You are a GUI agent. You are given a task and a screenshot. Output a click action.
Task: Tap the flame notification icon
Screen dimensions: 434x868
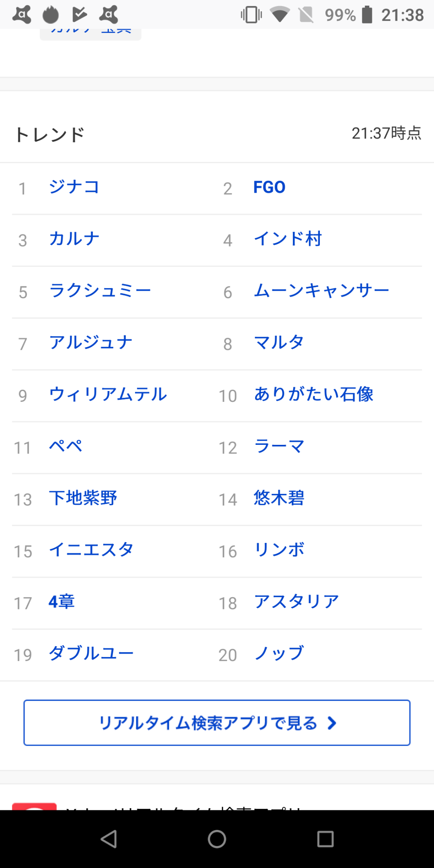50,15
